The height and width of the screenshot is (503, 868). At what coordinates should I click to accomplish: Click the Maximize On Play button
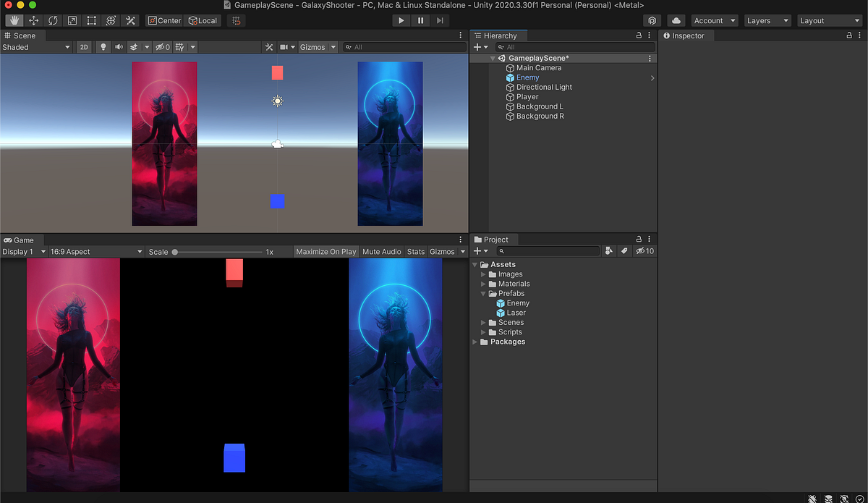pos(325,251)
